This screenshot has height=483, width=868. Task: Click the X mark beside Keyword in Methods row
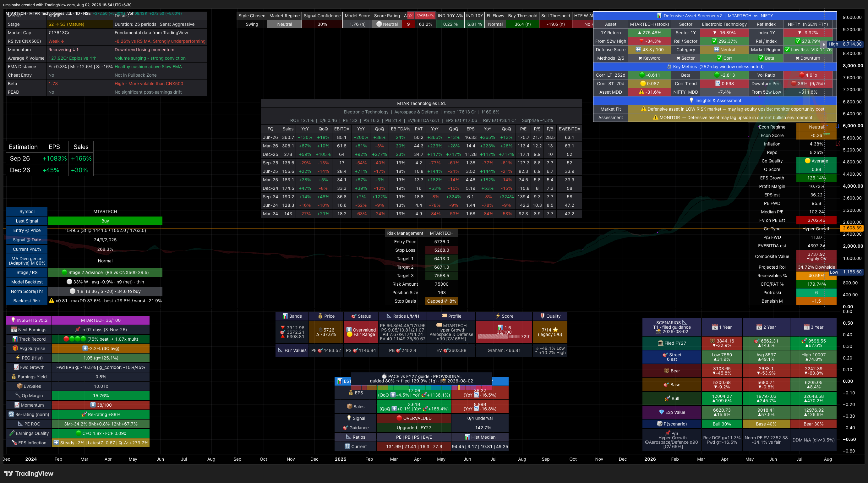tap(640, 58)
